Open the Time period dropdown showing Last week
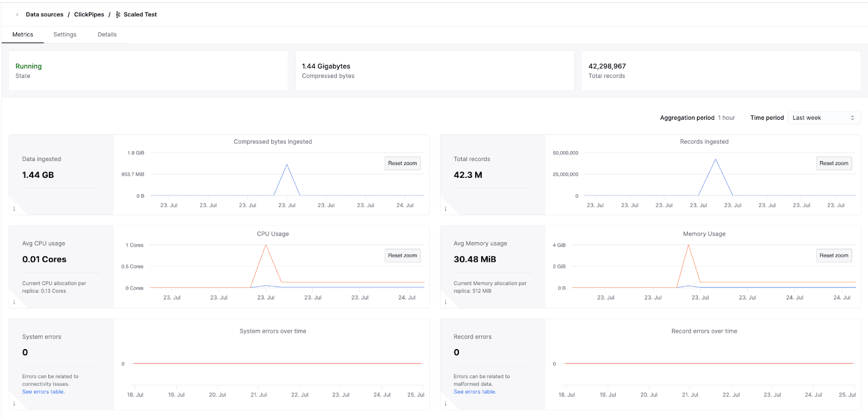 coord(824,118)
